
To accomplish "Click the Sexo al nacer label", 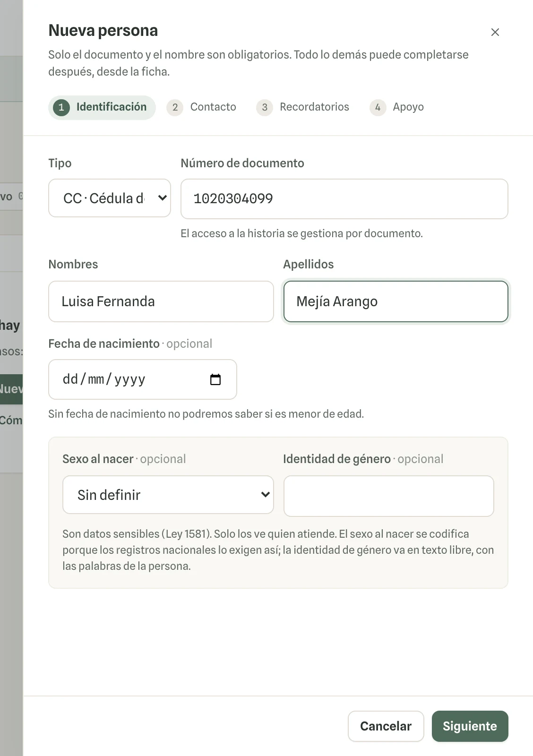I will pyautogui.click(x=98, y=459).
